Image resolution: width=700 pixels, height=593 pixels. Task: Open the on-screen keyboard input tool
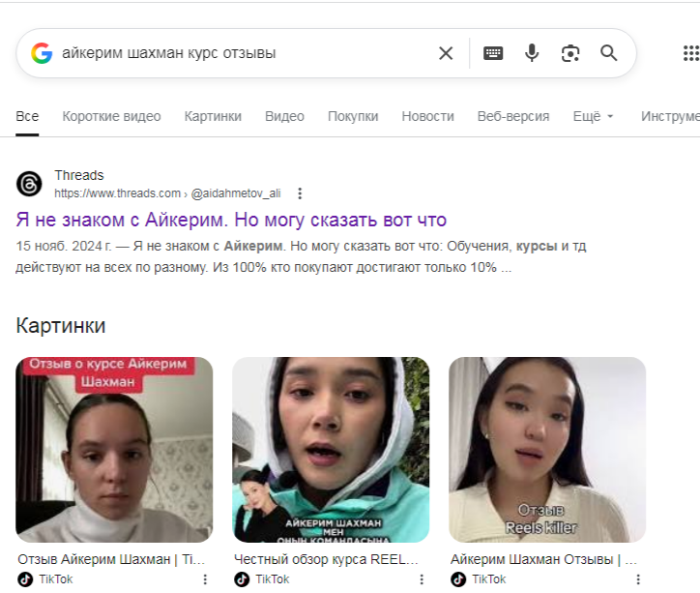click(x=493, y=53)
